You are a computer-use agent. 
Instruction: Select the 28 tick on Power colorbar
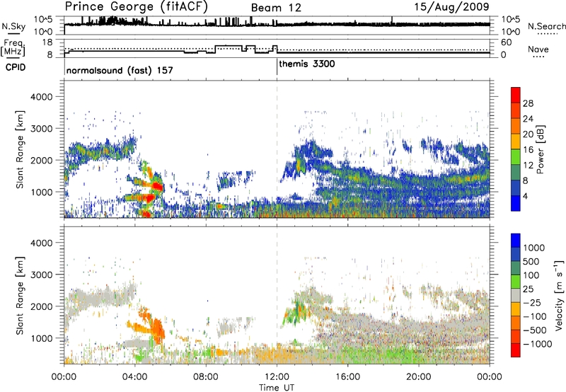tap(528, 103)
